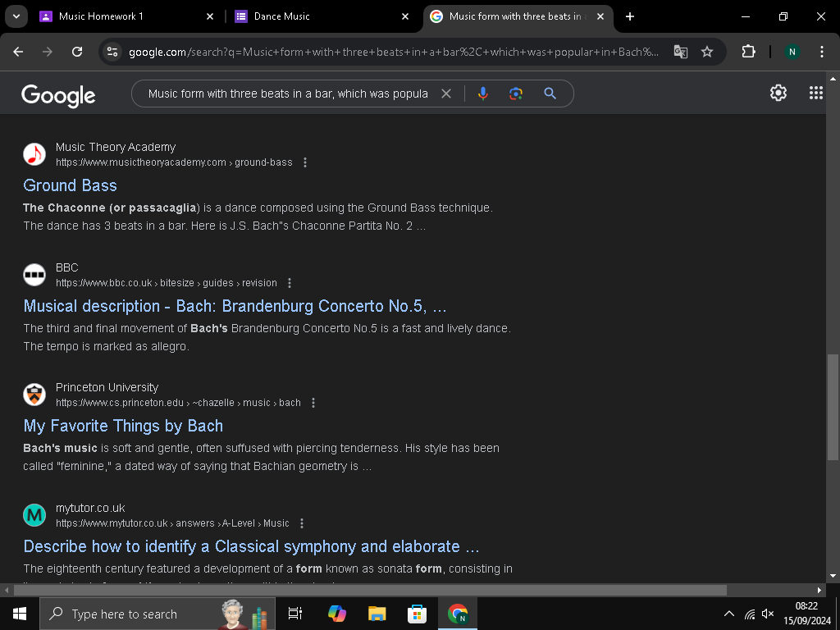
Task: Open the Music Theory Academy favicon
Action: pyautogui.click(x=34, y=154)
